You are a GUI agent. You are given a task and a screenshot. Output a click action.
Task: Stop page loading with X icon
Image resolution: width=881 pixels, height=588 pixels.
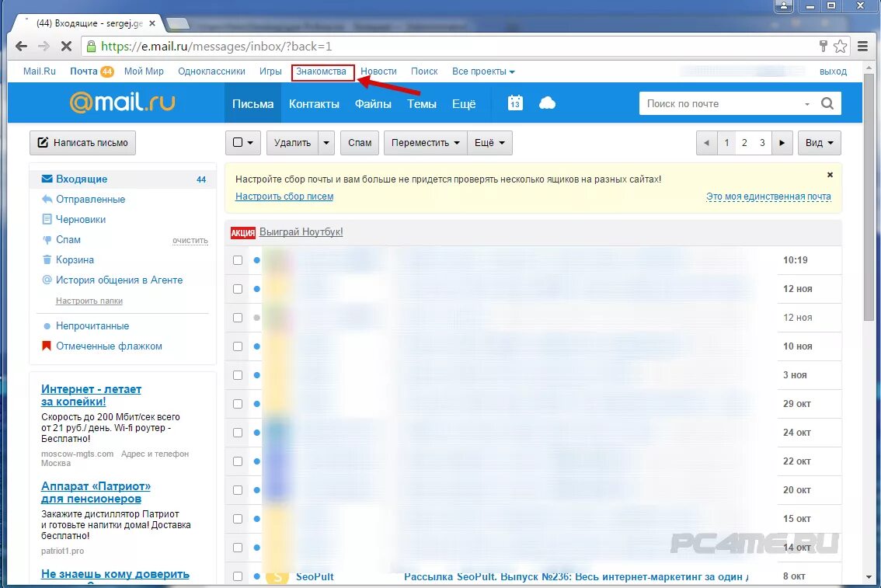click(66, 47)
